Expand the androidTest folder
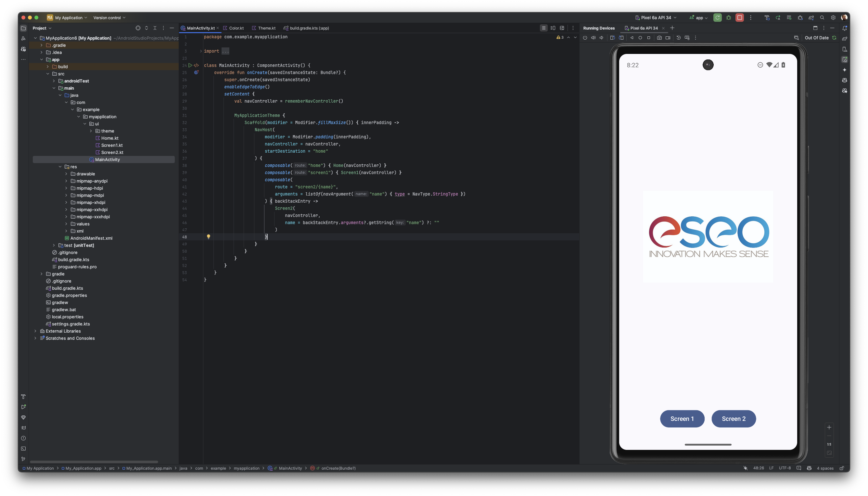This screenshot has height=496, width=868. pos(54,81)
